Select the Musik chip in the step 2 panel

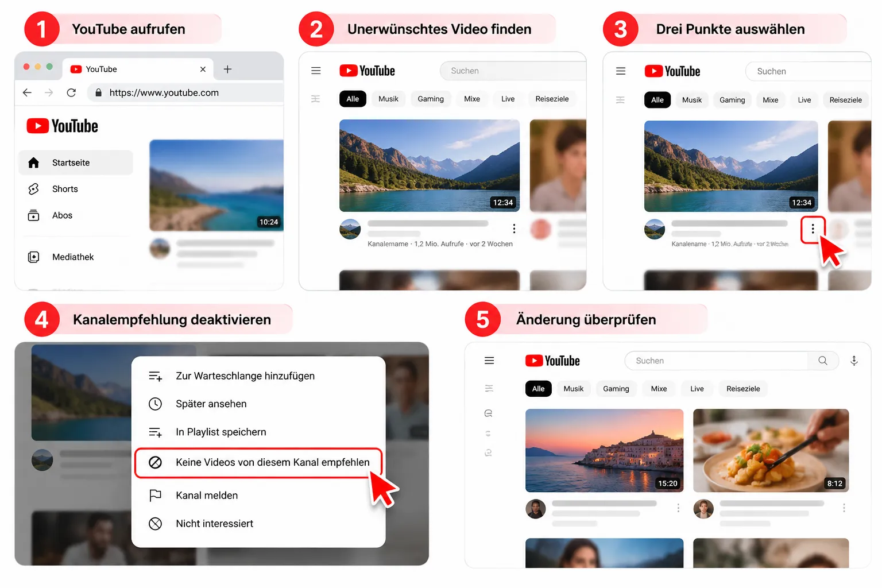(388, 99)
